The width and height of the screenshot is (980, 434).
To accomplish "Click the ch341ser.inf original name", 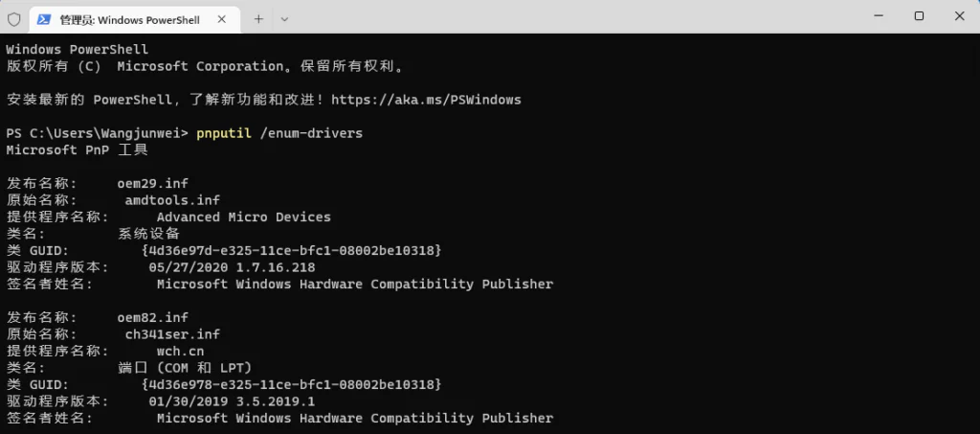I will tap(172, 334).
